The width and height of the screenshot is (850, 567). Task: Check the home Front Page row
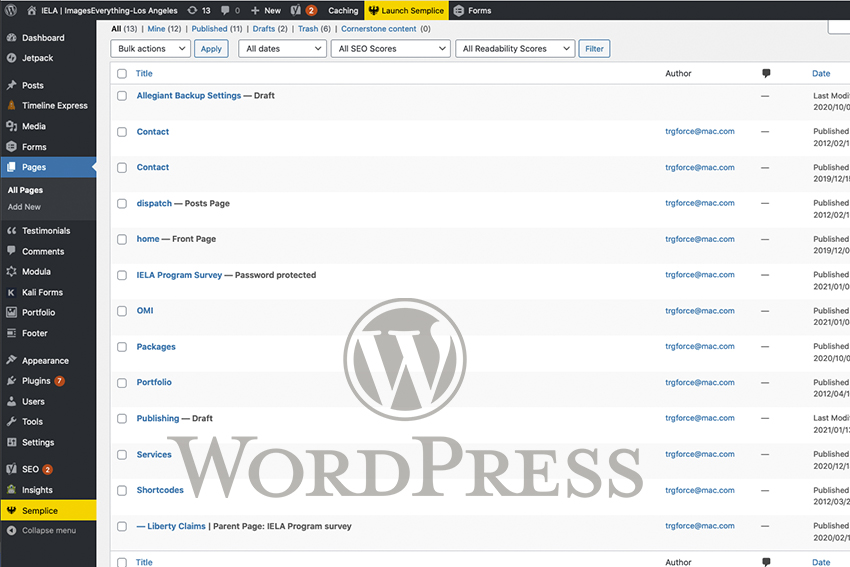click(122, 240)
